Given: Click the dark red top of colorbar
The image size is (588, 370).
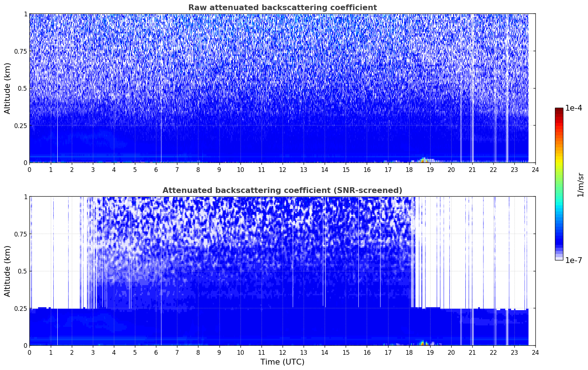Looking at the screenshot, I should pos(559,110).
